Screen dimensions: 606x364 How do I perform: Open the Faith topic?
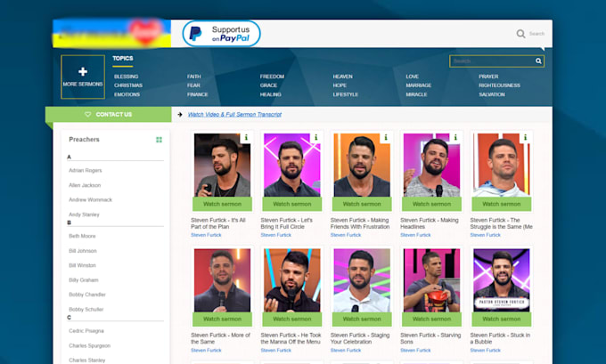[194, 77]
